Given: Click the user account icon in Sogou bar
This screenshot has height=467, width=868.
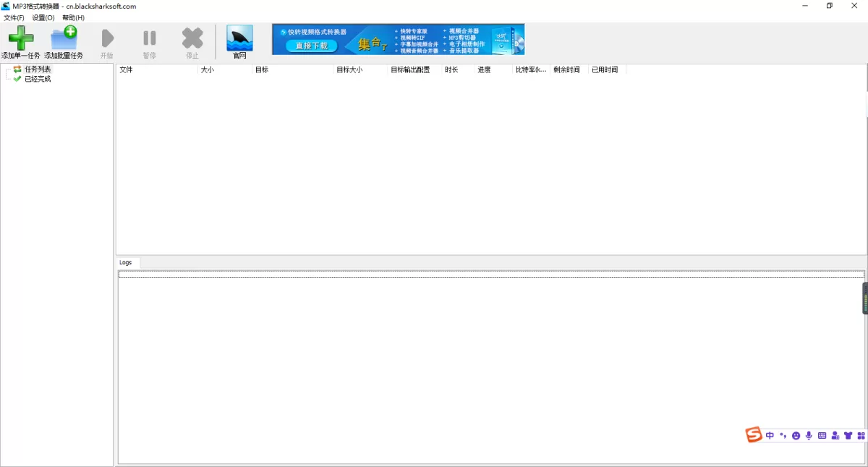Looking at the screenshot, I should click(835, 435).
